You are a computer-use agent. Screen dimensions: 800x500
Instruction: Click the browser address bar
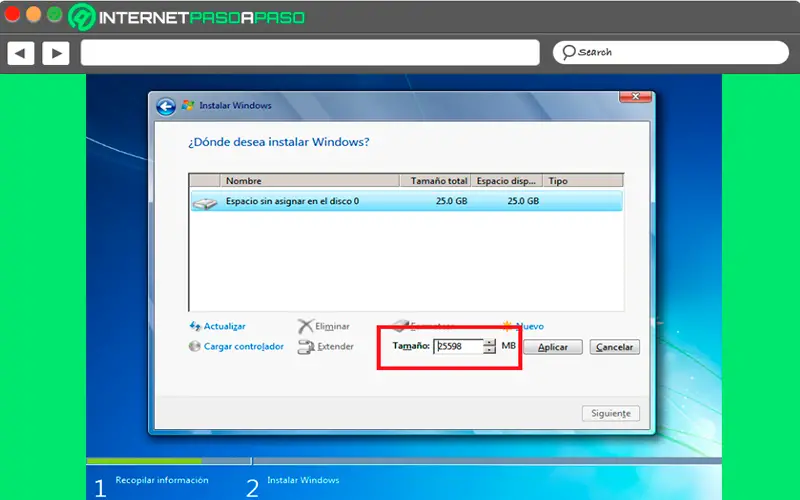[310, 53]
